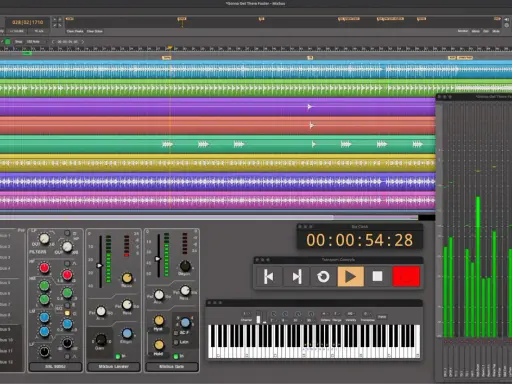Click the Leveler threshold fader handle
The image size is (512, 384).
(99, 266)
